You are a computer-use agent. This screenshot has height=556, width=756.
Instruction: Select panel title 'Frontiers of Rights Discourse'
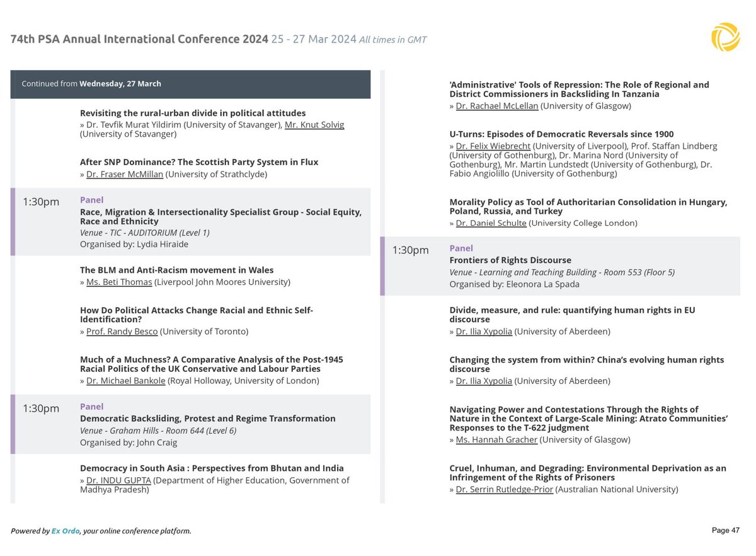click(510, 260)
